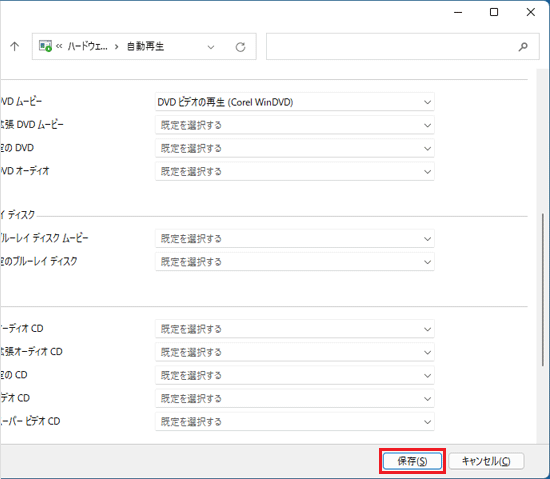This screenshot has width=550, height=479.
Task: Open the スーパー ビデオ CD dropdown
Action: pos(295,421)
